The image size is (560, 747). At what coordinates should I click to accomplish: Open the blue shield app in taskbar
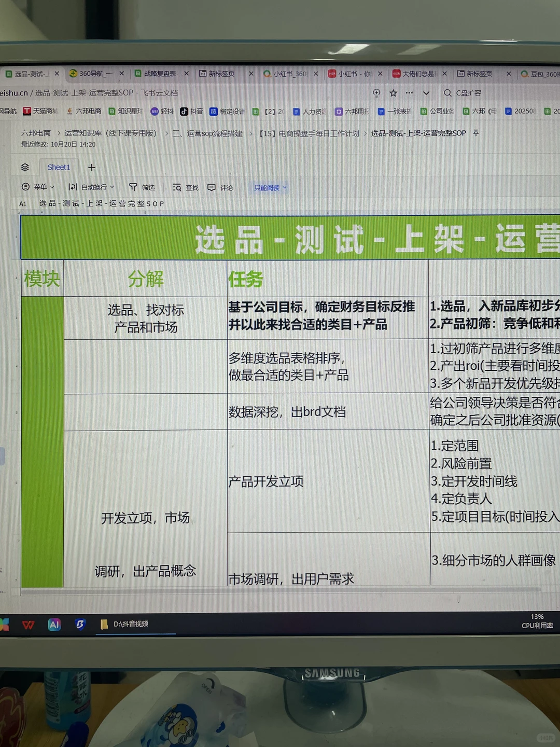[80, 625]
